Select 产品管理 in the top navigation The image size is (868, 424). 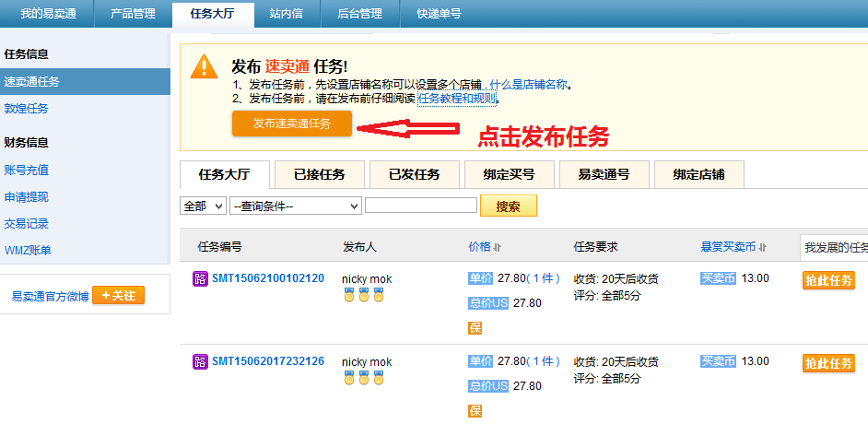coord(132,14)
